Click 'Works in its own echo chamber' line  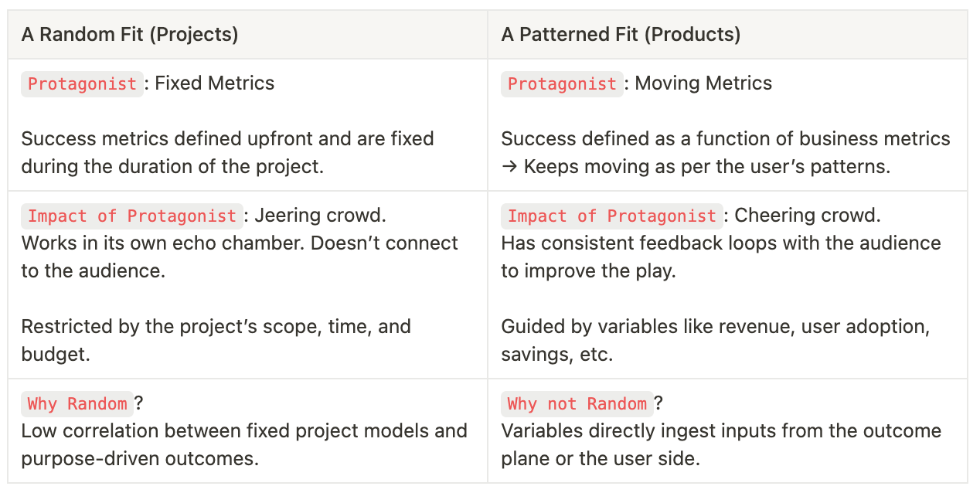click(x=240, y=257)
